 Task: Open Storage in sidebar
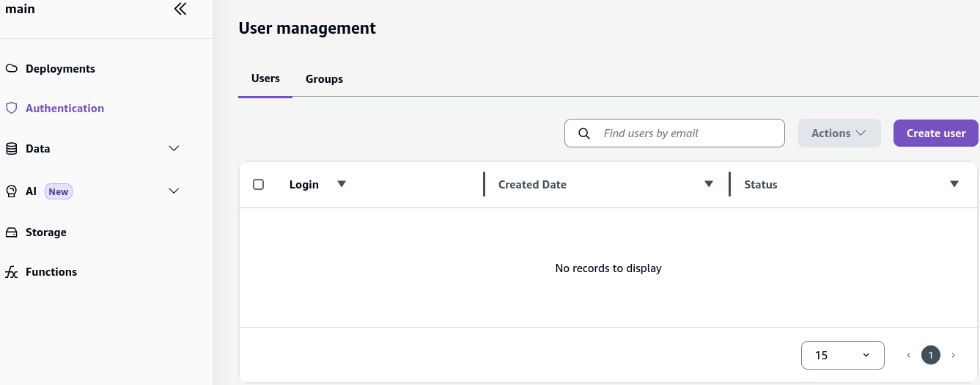[45, 232]
